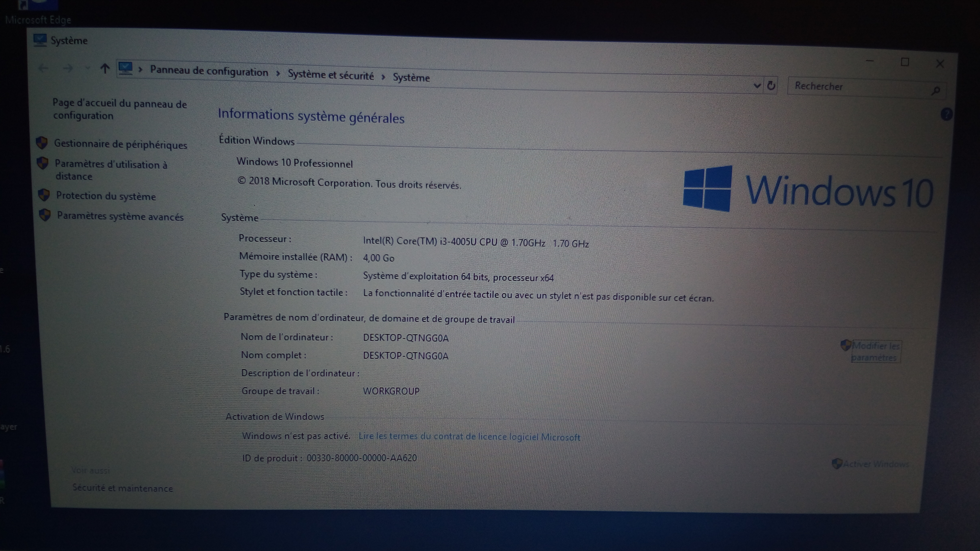Click Modifier les paramètres link
Screen dimensions: 980x551
click(x=876, y=352)
